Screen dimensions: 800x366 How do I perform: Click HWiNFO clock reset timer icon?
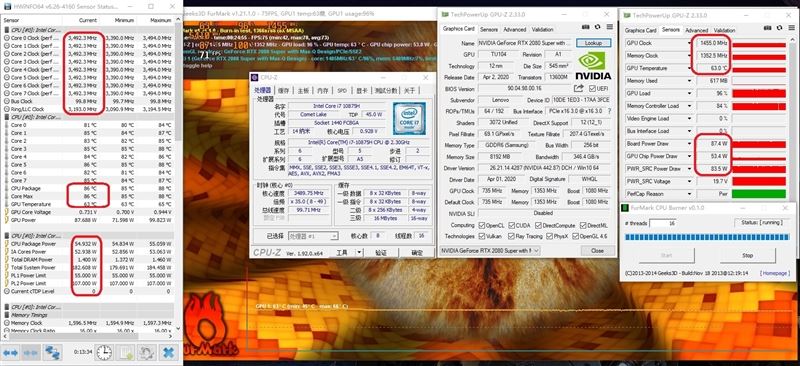[x=104, y=352]
